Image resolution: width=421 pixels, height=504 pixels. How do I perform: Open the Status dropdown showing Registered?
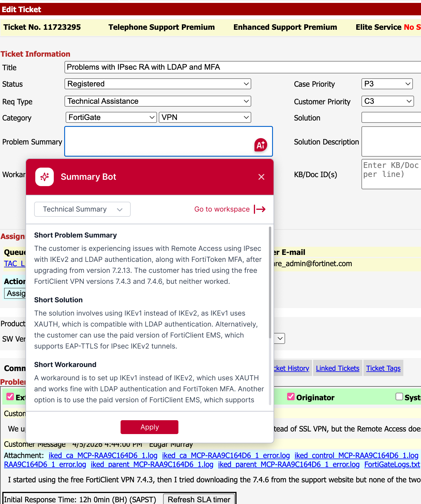[x=158, y=84]
